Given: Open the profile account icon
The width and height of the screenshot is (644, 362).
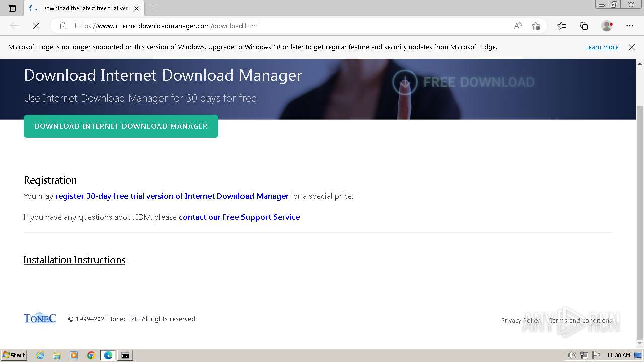Looking at the screenshot, I should pos(607,26).
